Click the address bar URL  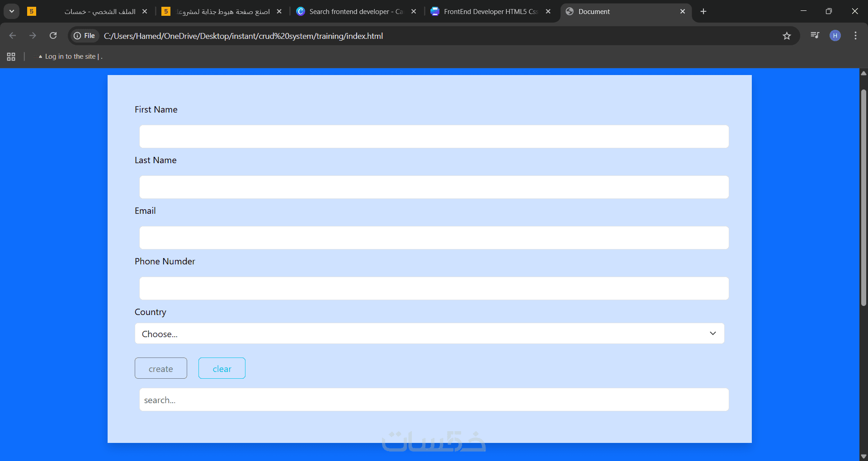(x=243, y=36)
